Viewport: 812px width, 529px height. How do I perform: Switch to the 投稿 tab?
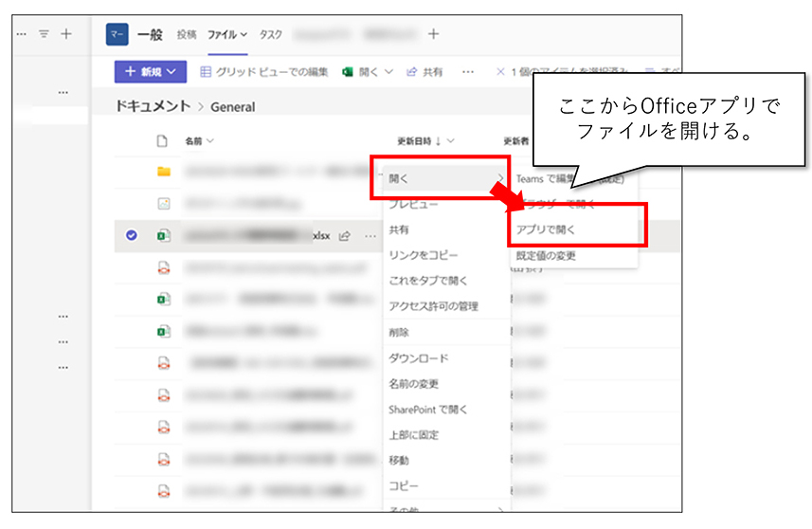(x=187, y=34)
